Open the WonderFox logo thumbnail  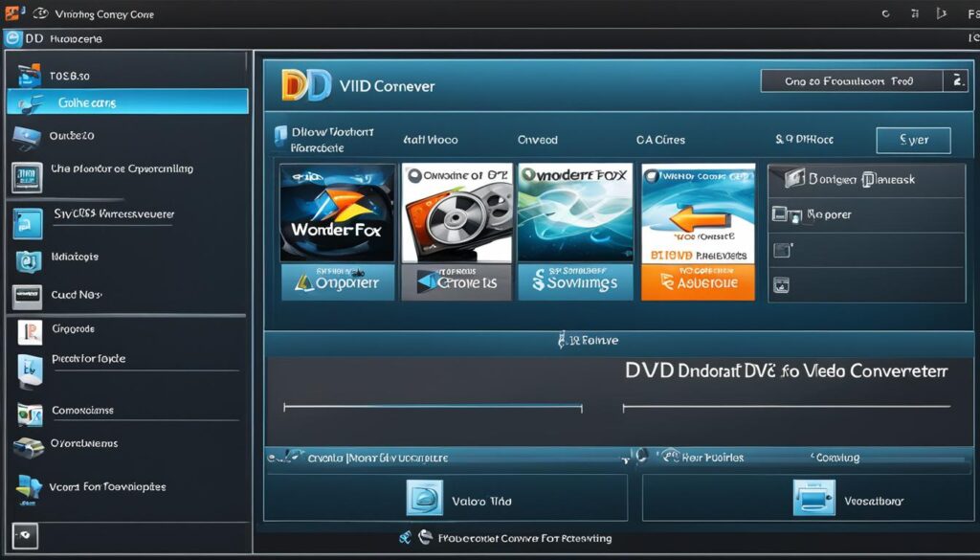(x=337, y=213)
